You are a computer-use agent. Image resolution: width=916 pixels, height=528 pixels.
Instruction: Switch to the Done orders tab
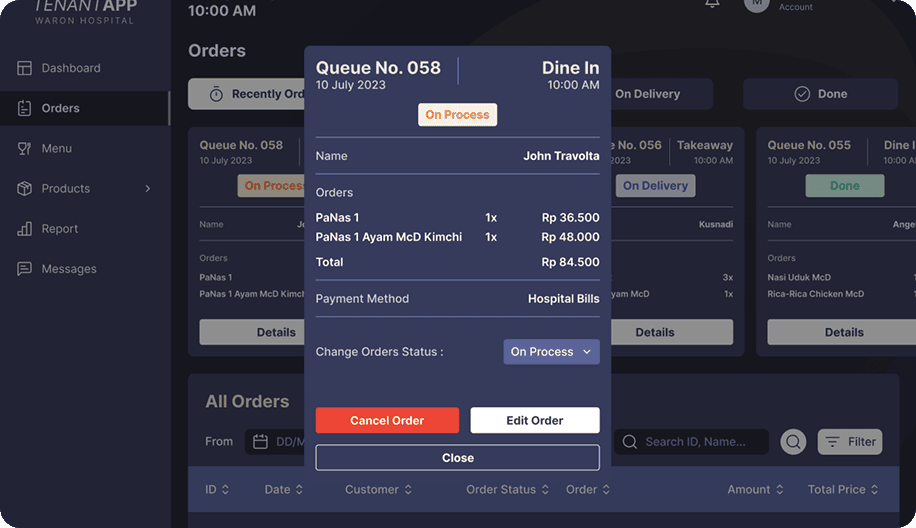pos(820,94)
